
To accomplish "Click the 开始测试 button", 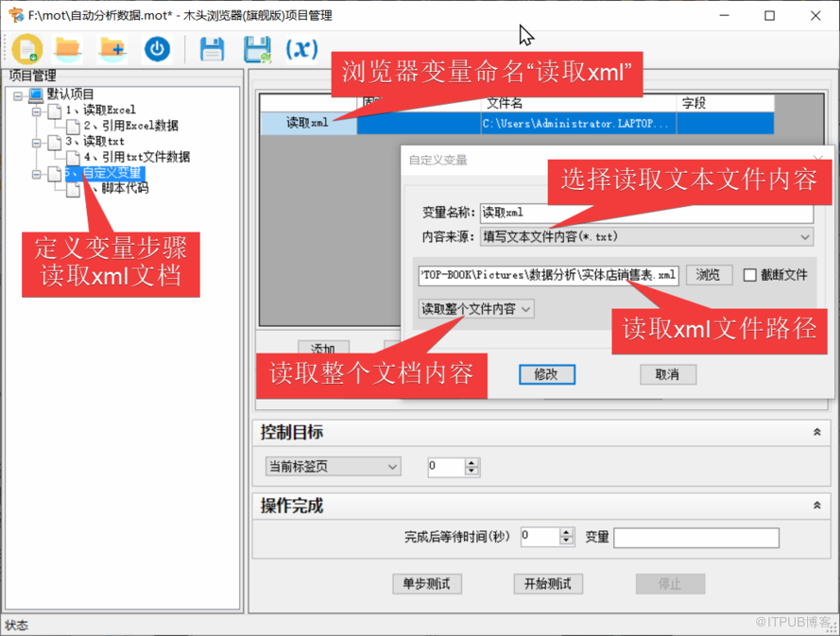I will point(547,583).
